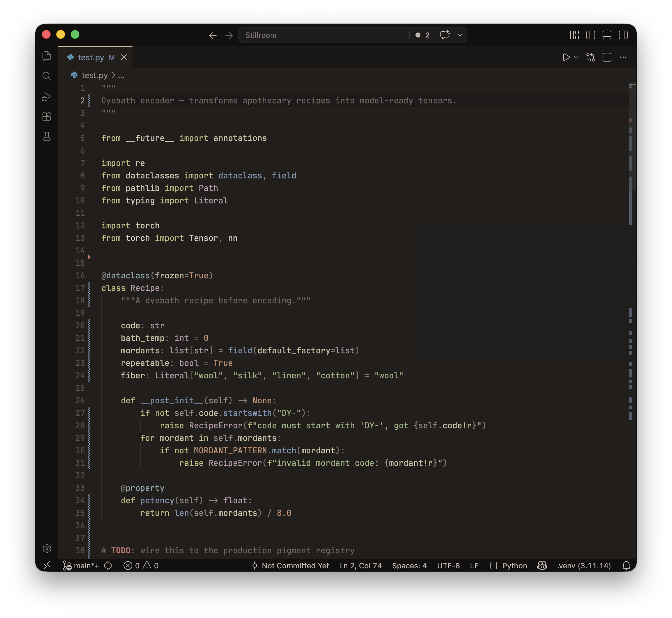Open notifications bell
672x618 pixels.
click(x=626, y=566)
